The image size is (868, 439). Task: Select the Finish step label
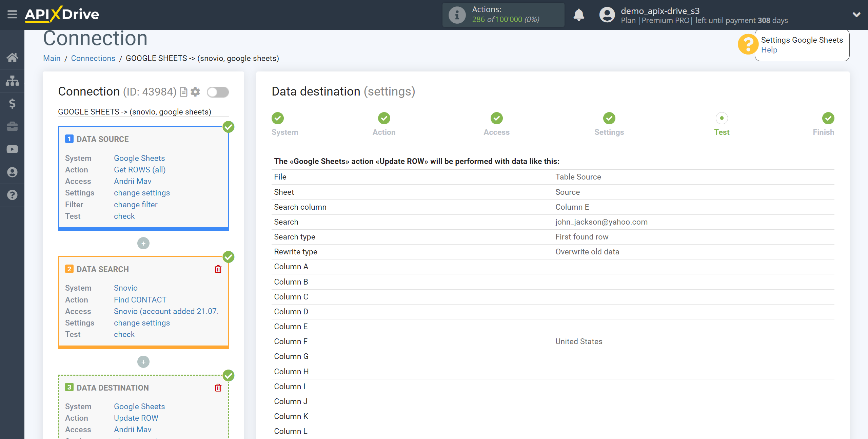823,132
